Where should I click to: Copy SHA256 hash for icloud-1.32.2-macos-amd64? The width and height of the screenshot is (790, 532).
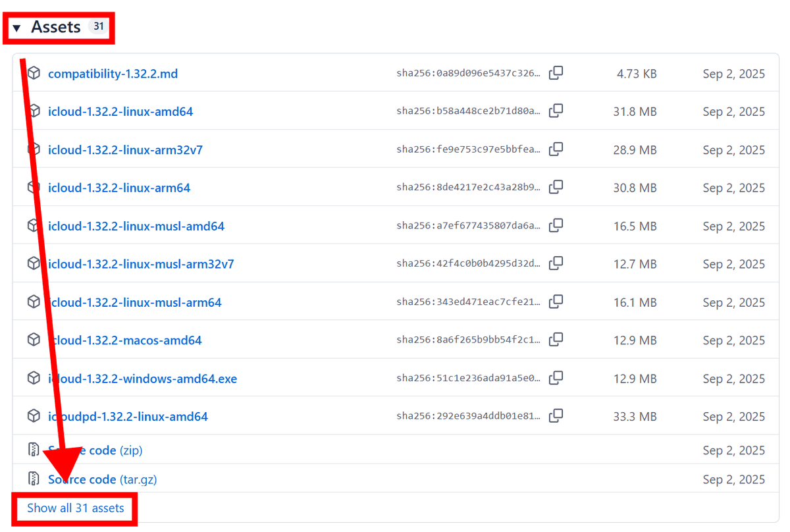click(x=556, y=340)
